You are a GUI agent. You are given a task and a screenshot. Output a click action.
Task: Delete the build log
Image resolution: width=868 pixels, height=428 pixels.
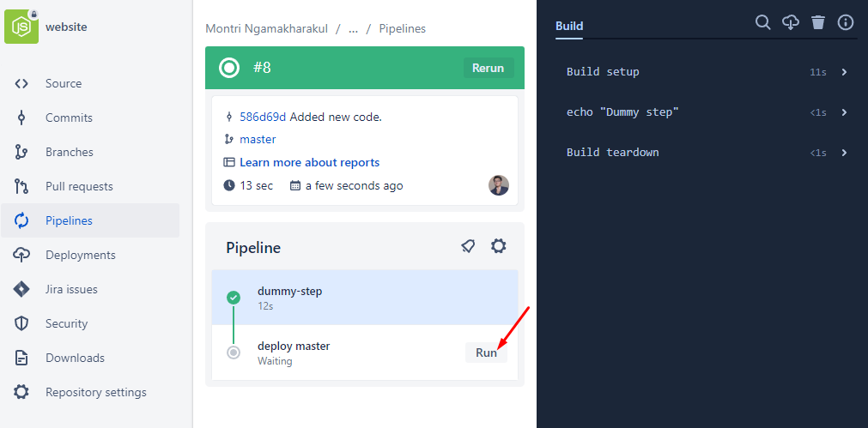point(818,22)
